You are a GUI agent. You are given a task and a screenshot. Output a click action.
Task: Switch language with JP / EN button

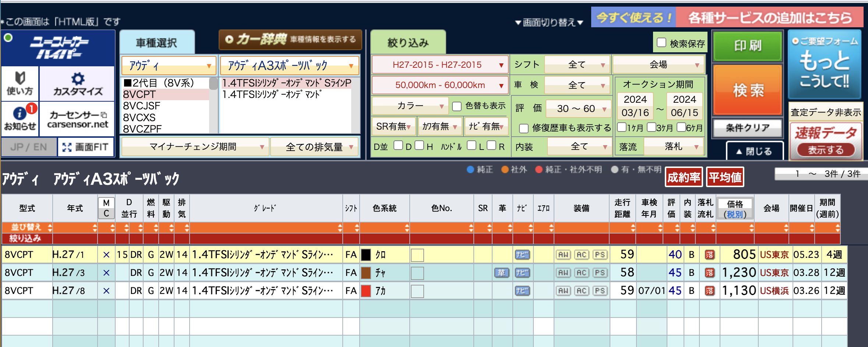pyautogui.click(x=29, y=147)
